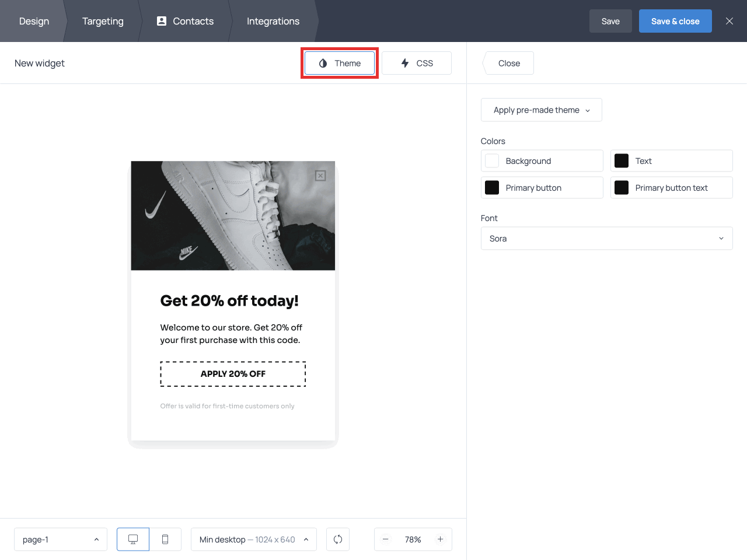This screenshot has width=747, height=560.
Task: Open the Min desktop resolution dropdown
Action: click(253, 539)
